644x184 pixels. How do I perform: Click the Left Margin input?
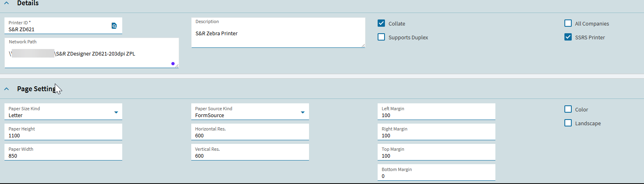pos(436,115)
